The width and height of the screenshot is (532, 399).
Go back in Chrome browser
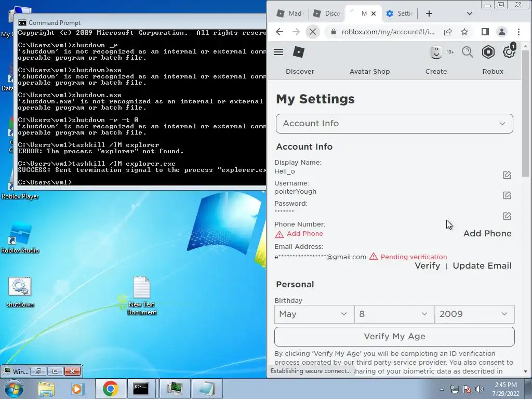(279, 32)
